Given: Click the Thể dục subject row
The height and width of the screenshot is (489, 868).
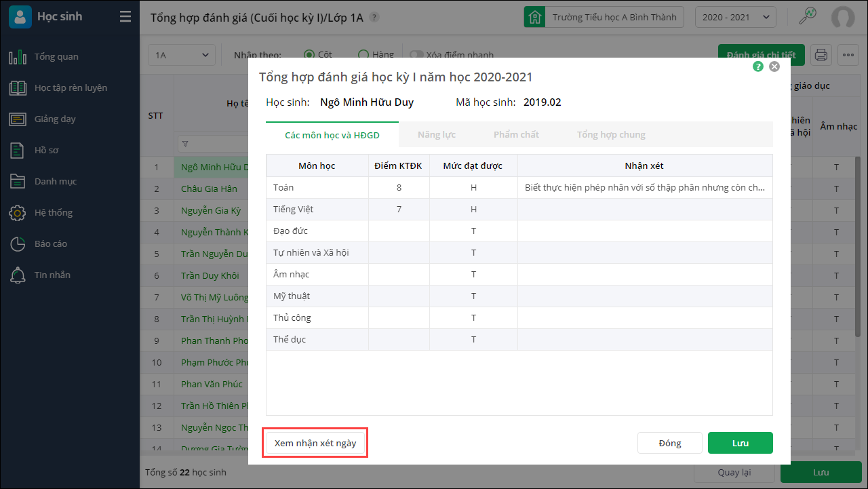Looking at the screenshot, I should tap(519, 339).
